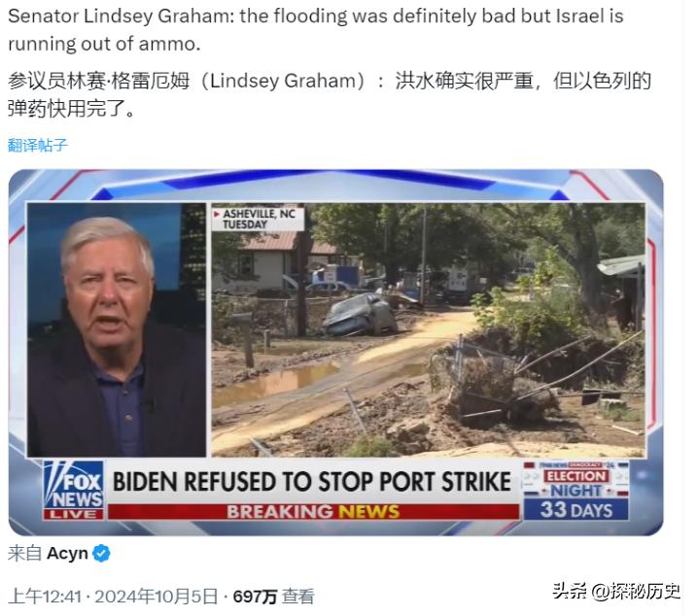Click the damaged car in flood footage
This screenshot has height=616, width=697.
coord(361,315)
